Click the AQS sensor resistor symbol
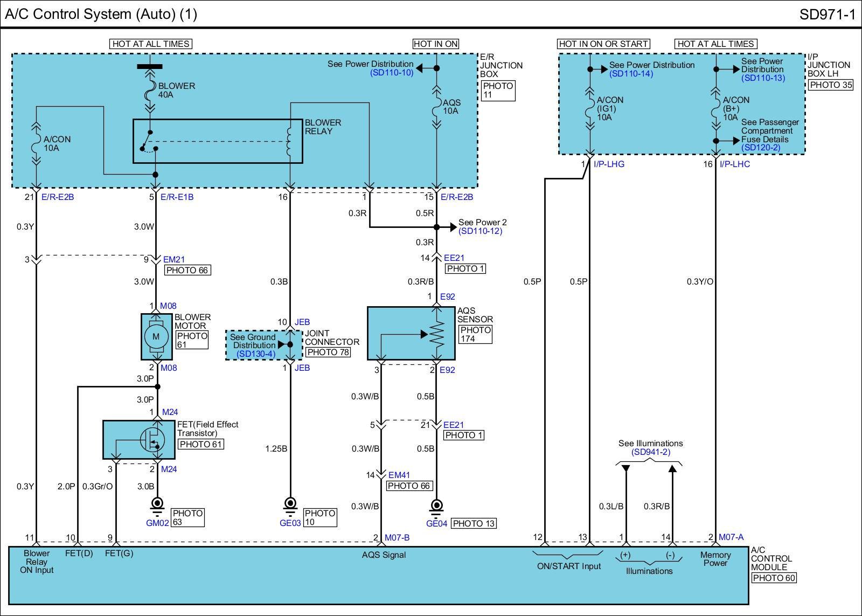The width and height of the screenshot is (862, 616). click(x=436, y=335)
